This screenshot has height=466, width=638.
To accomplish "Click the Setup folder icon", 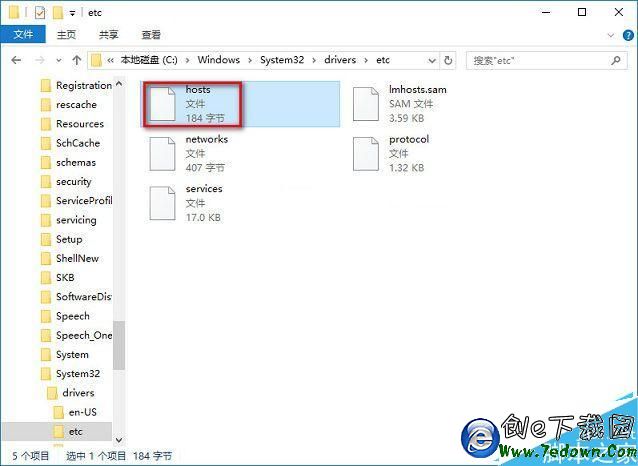I will 46,239.
